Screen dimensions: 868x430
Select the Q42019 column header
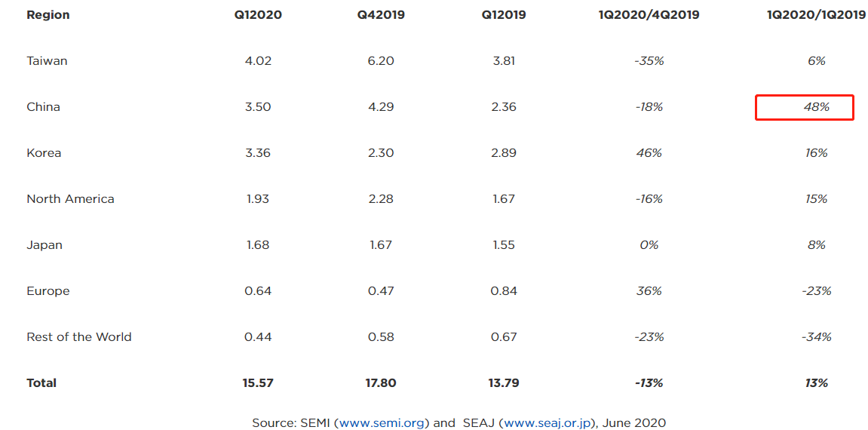click(381, 15)
